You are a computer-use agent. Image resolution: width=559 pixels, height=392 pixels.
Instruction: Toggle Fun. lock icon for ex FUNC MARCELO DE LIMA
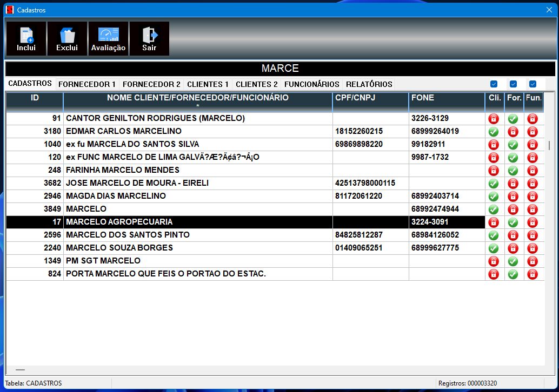pyautogui.click(x=533, y=157)
